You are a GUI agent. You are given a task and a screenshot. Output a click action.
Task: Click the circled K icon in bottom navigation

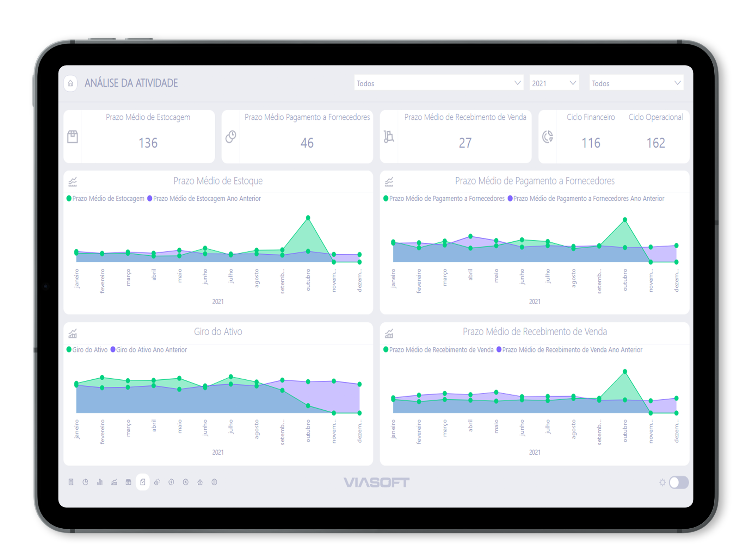point(186,482)
